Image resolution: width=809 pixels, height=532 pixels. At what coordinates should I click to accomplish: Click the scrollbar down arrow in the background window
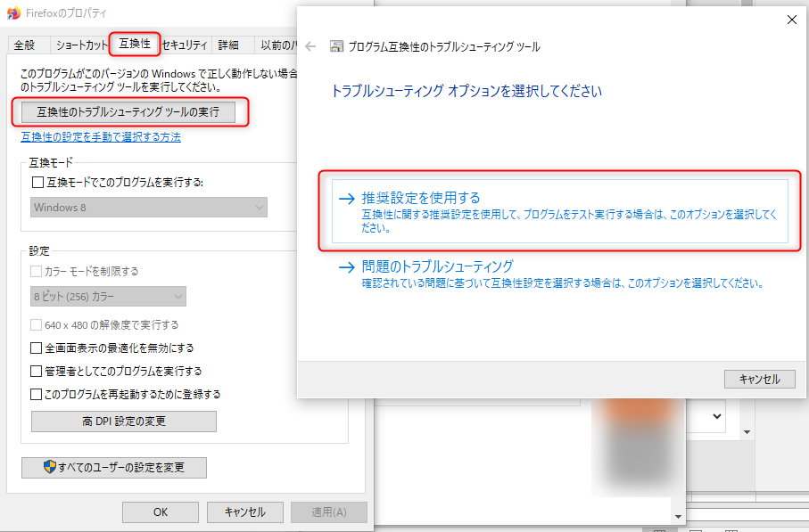click(x=678, y=516)
